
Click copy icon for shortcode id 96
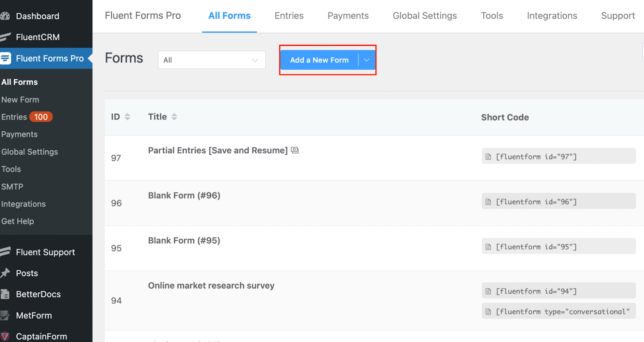488,202
